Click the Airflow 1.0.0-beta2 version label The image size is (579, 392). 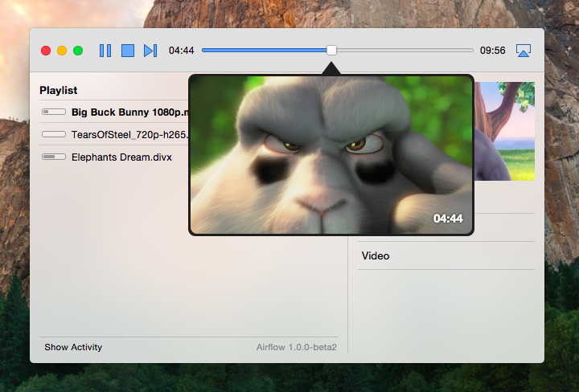(296, 347)
